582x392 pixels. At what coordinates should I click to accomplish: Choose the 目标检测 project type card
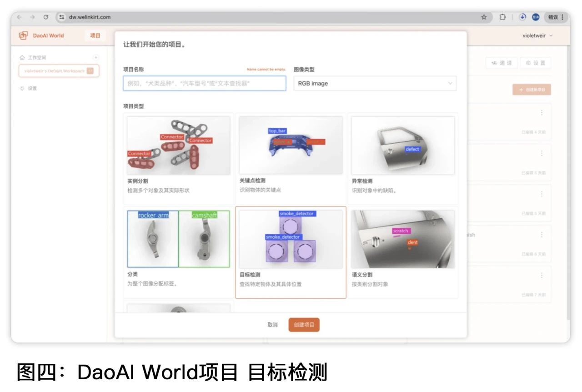[291, 252]
